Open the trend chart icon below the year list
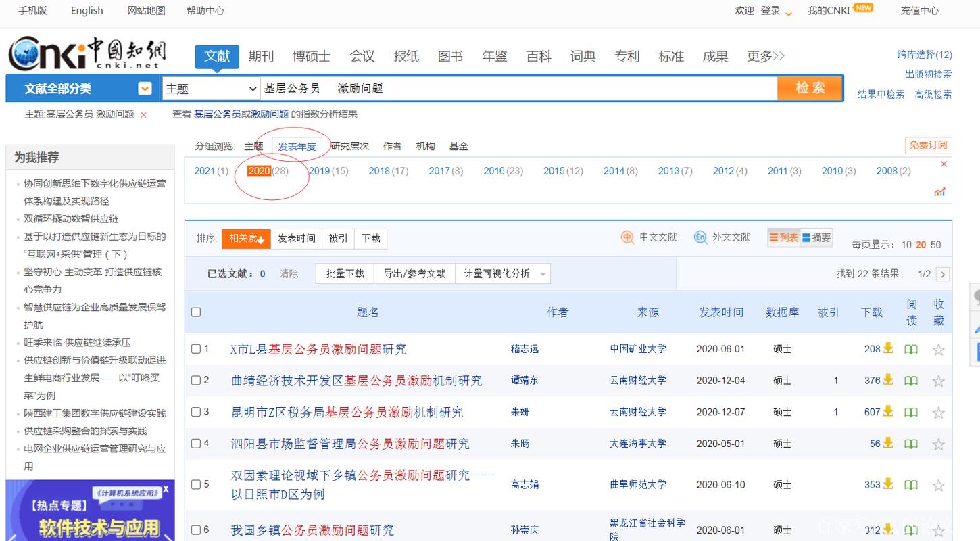 point(939,191)
